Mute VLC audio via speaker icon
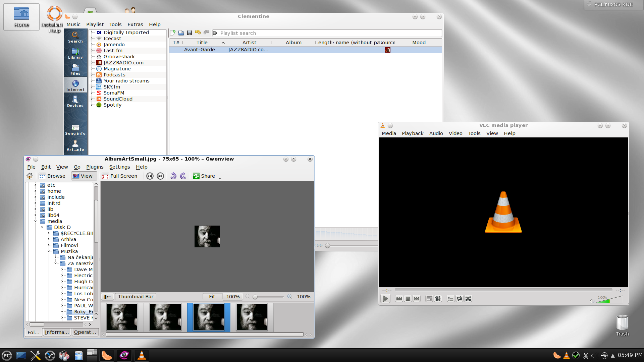644x362 pixels. (x=592, y=301)
